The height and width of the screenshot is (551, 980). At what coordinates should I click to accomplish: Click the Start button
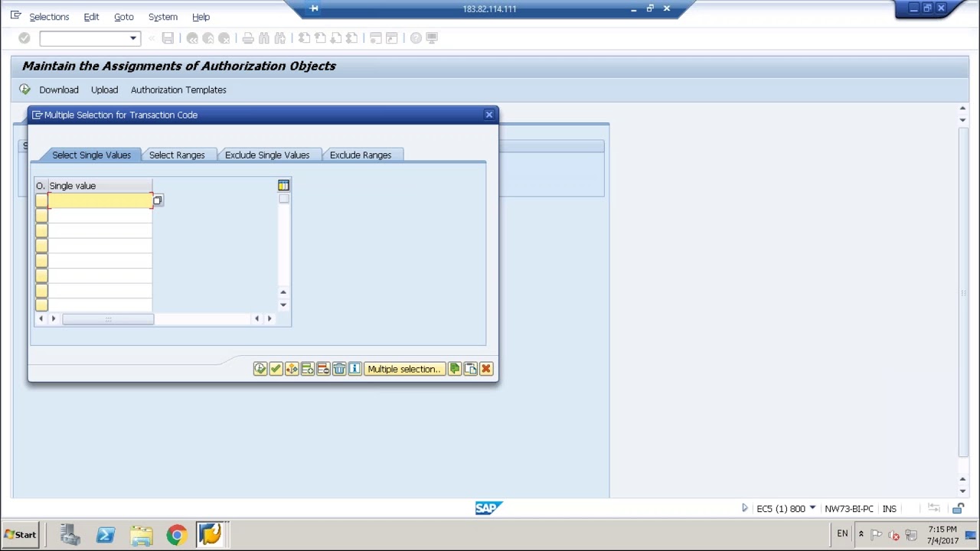pos(20,535)
